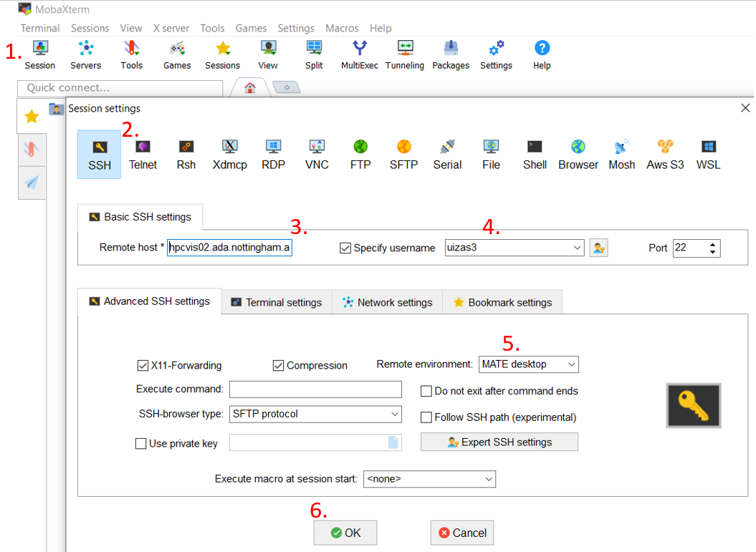This screenshot has height=552, width=756.
Task: Switch to Terminal settings tab
Action: click(277, 303)
